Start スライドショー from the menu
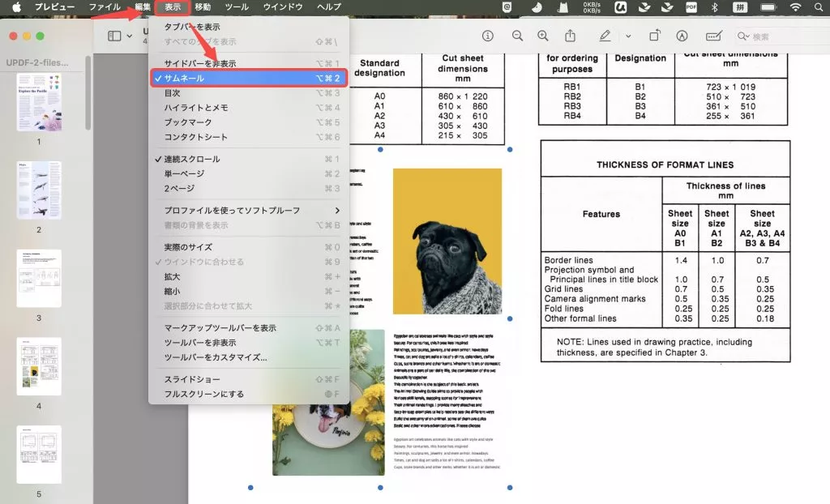 [x=249, y=379]
